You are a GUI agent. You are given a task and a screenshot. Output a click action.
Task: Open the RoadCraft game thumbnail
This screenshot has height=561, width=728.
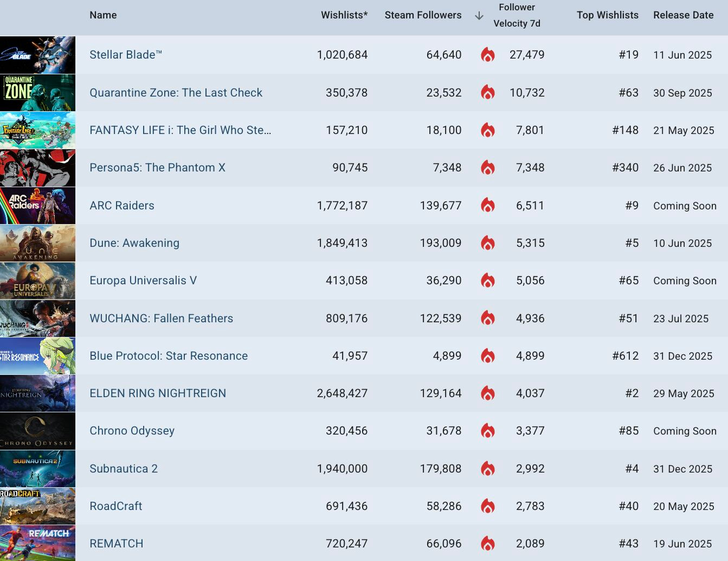tap(37, 506)
